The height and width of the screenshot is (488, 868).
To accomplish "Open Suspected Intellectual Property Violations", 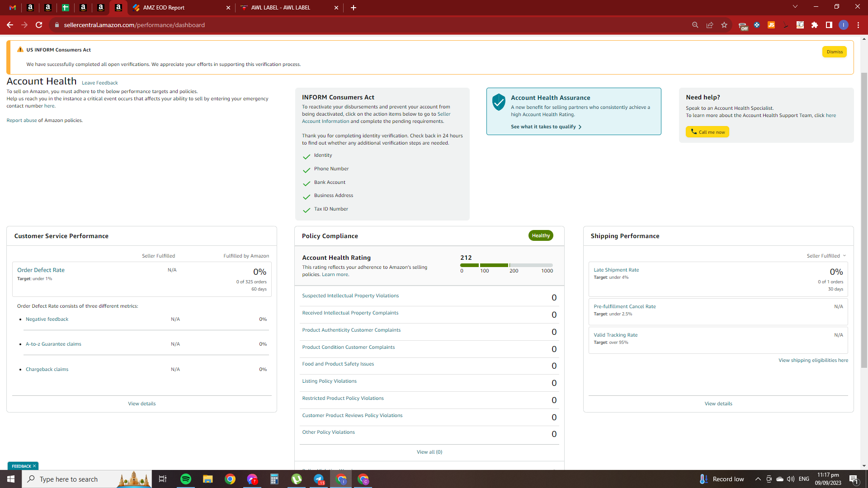I will 350,296.
